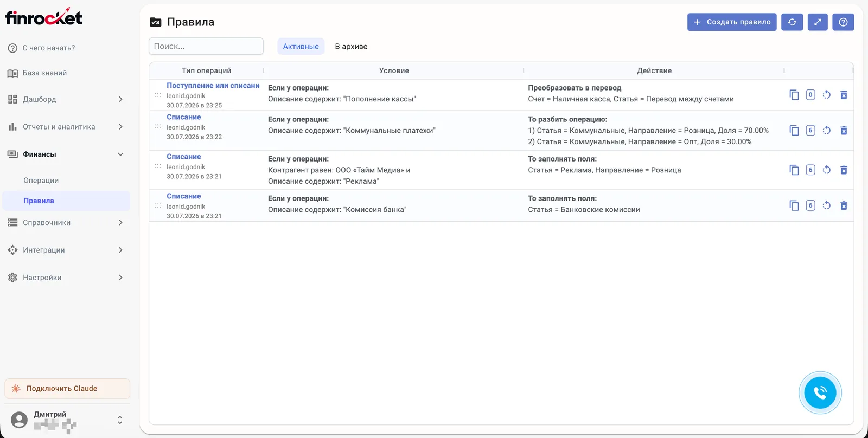Delete the "Пополнение кассы" rule
This screenshot has width=868, height=438.
pos(844,95)
